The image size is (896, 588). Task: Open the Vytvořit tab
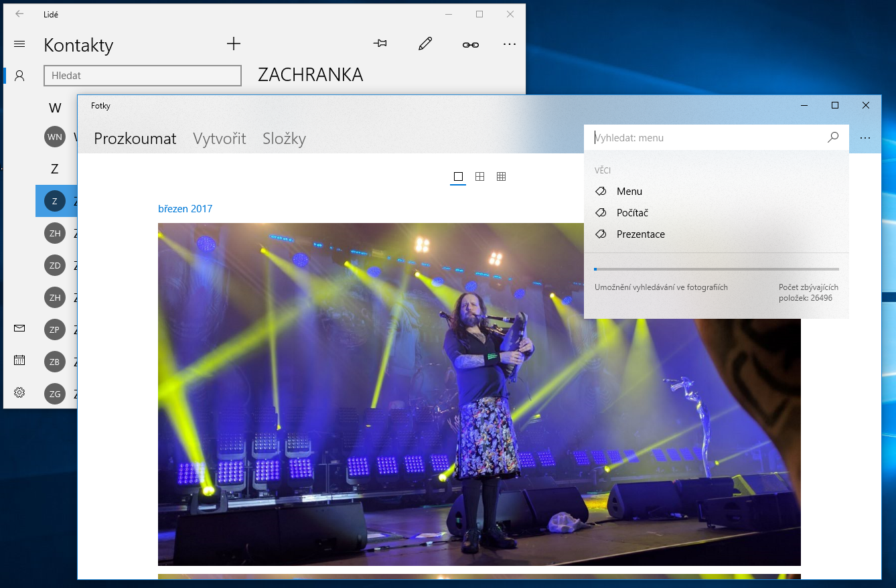point(219,139)
